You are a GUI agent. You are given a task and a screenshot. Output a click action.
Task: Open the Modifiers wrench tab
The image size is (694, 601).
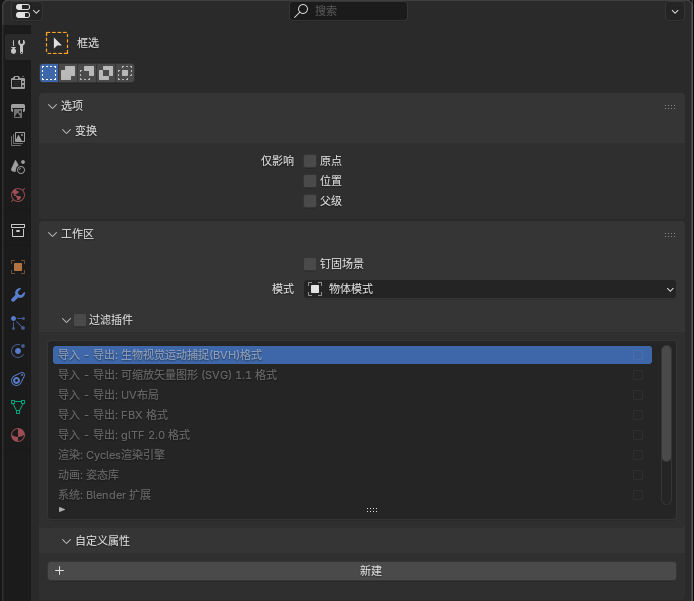point(17,295)
